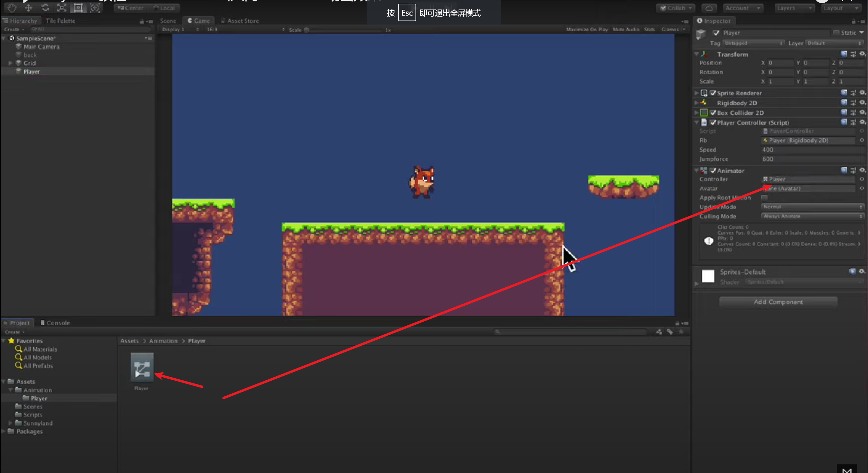Click the Add Component button
This screenshot has height=473, width=868.
(778, 302)
